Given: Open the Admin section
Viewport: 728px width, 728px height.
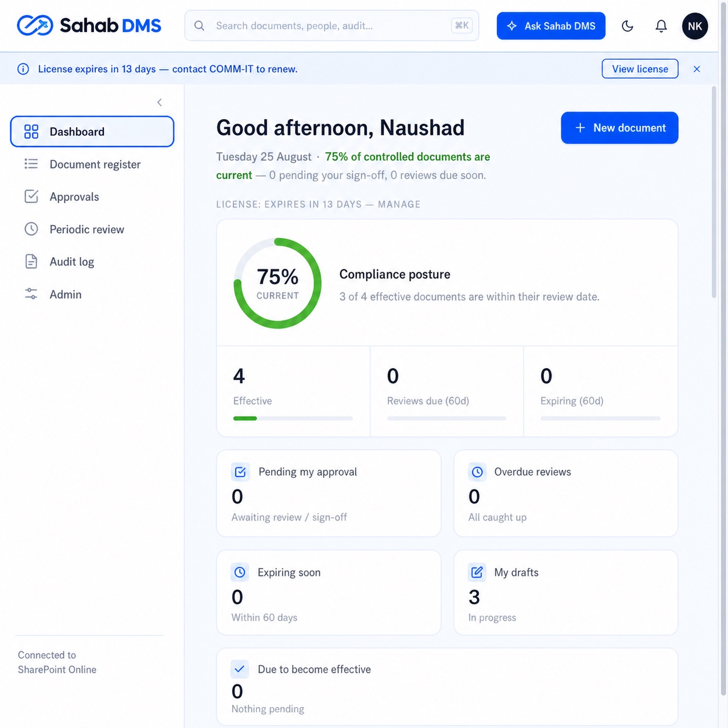Looking at the screenshot, I should coord(92,294).
